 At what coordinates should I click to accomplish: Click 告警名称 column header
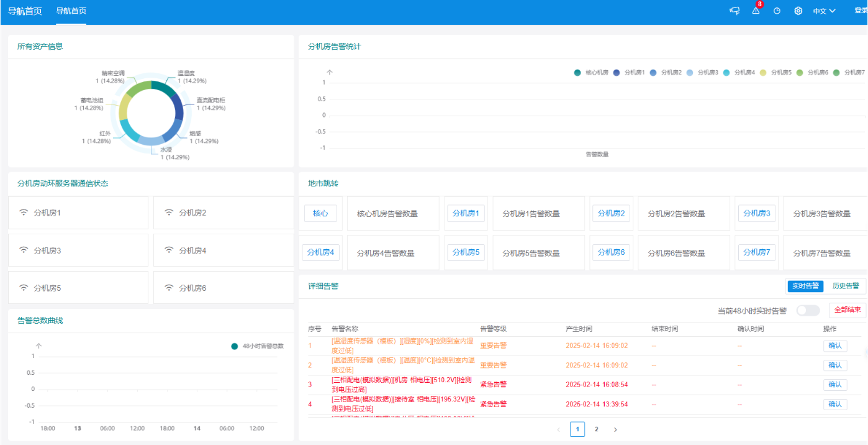coord(345,329)
